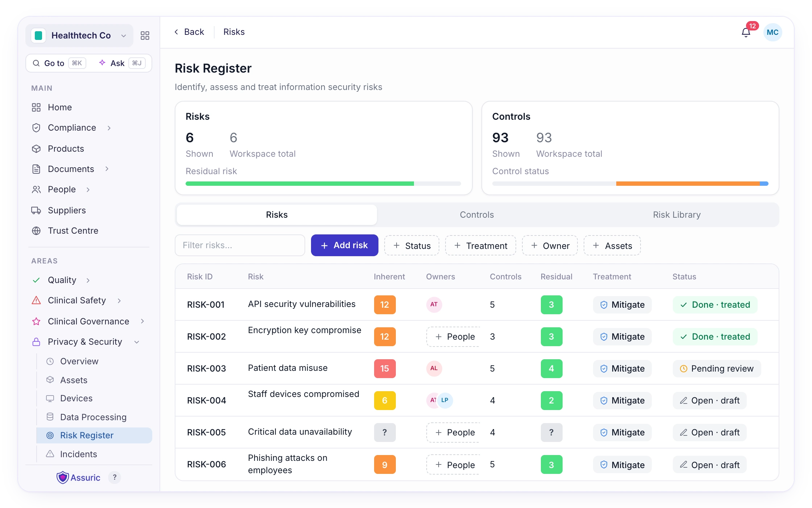Expand the People sidebar section

pos(88,190)
